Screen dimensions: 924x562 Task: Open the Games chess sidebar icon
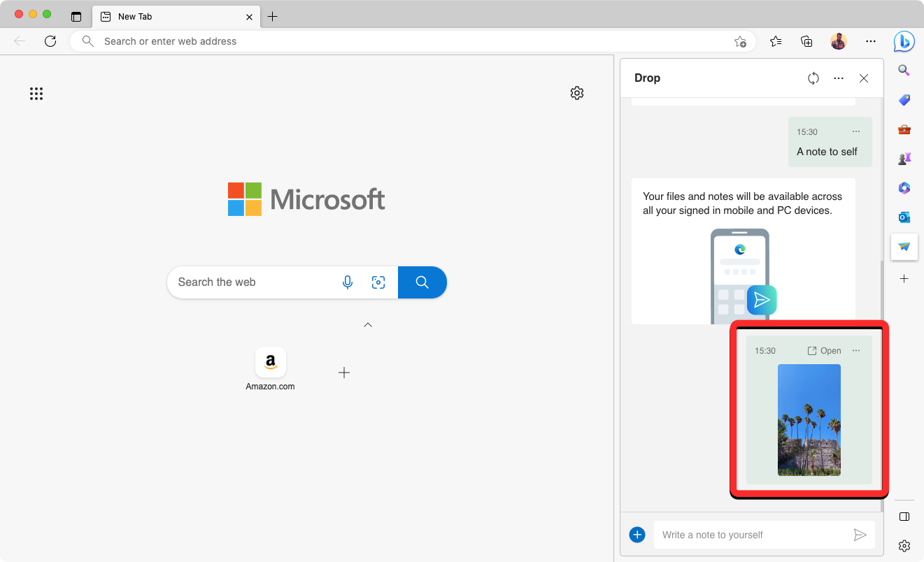point(904,159)
